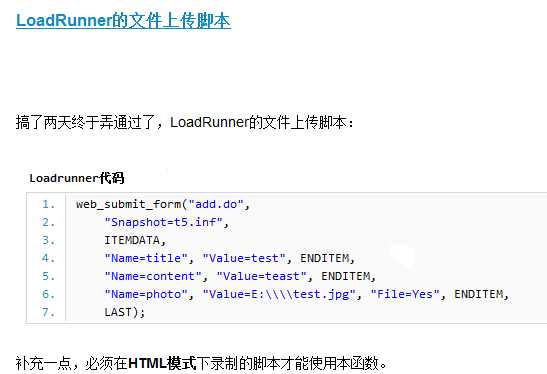This screenshot has width=547, height=374.
Task: Click ENDITEM at end of line 6
Action: pos(479,294)
